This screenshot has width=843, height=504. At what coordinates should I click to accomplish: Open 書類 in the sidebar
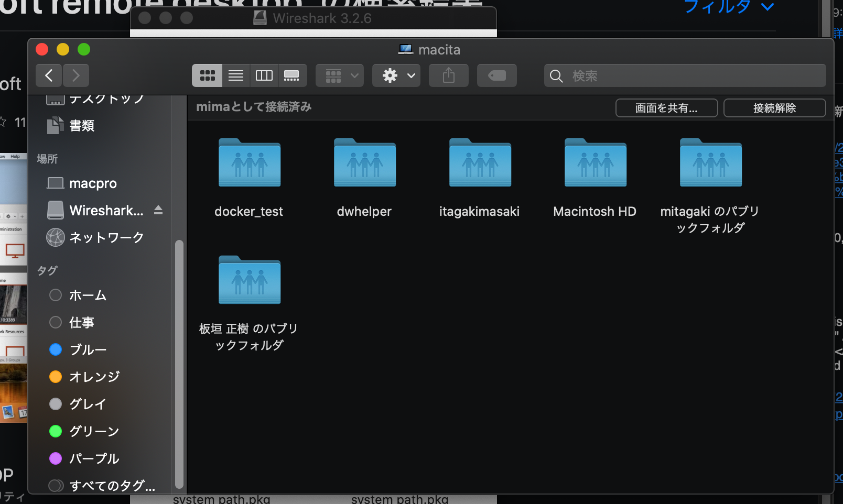[100, 126]
